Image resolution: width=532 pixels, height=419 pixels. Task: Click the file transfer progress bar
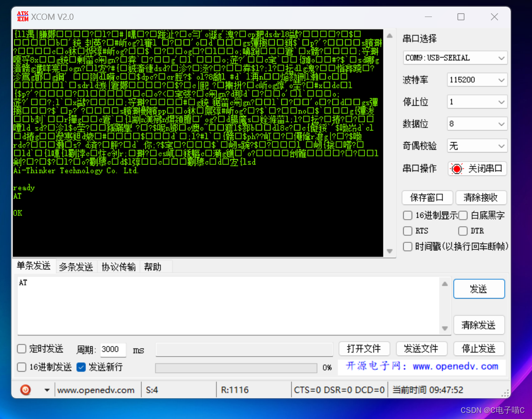[236, 368]
